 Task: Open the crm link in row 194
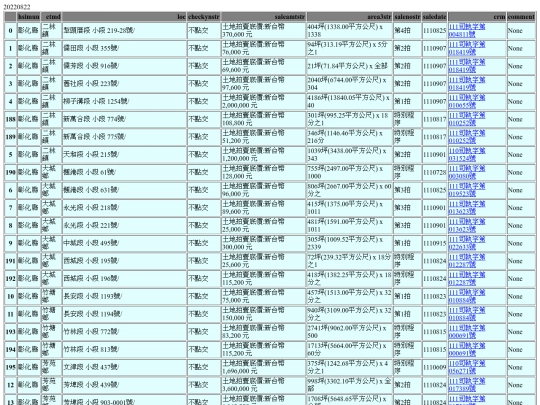(467, 350)
